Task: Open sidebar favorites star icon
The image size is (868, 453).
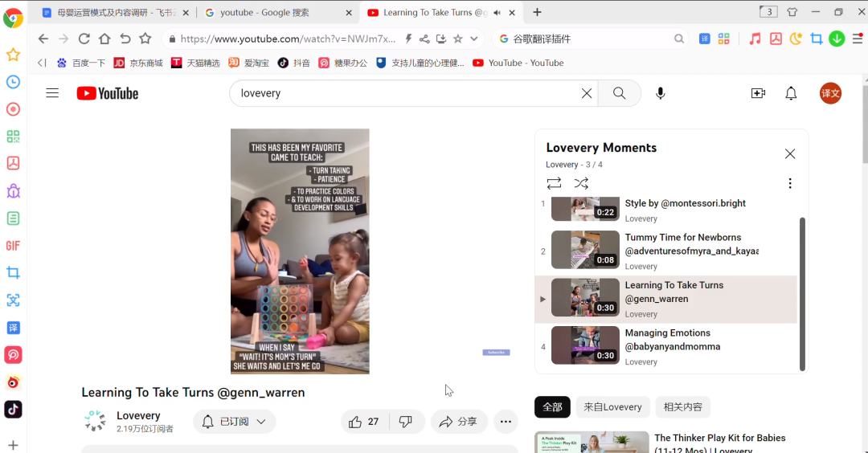Action: click(x=14, y=55)
